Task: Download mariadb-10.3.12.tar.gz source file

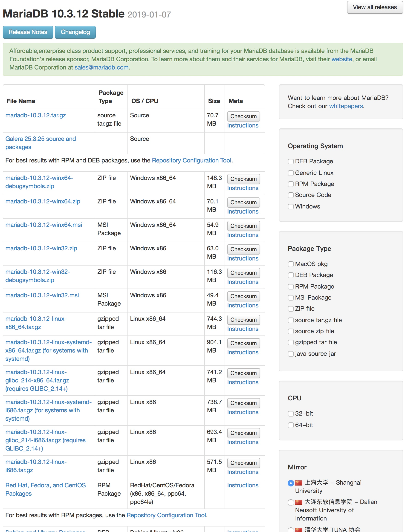Action: point(35,115)
